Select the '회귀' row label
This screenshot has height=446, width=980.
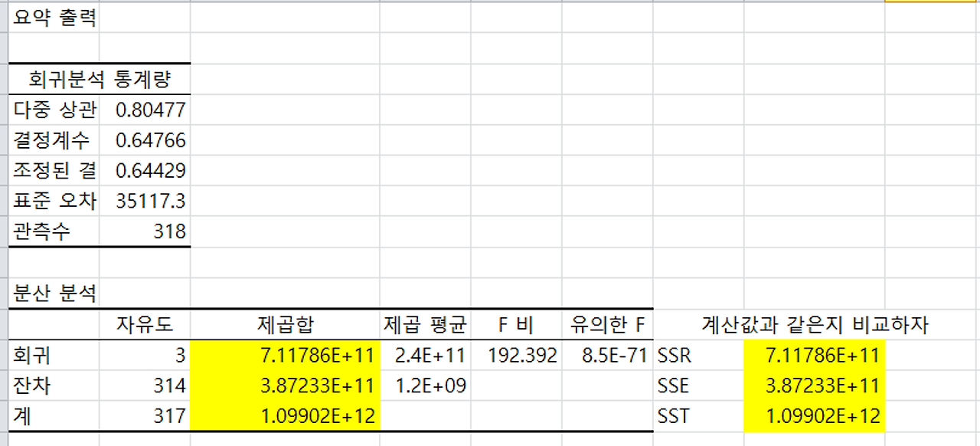point(54,356)
